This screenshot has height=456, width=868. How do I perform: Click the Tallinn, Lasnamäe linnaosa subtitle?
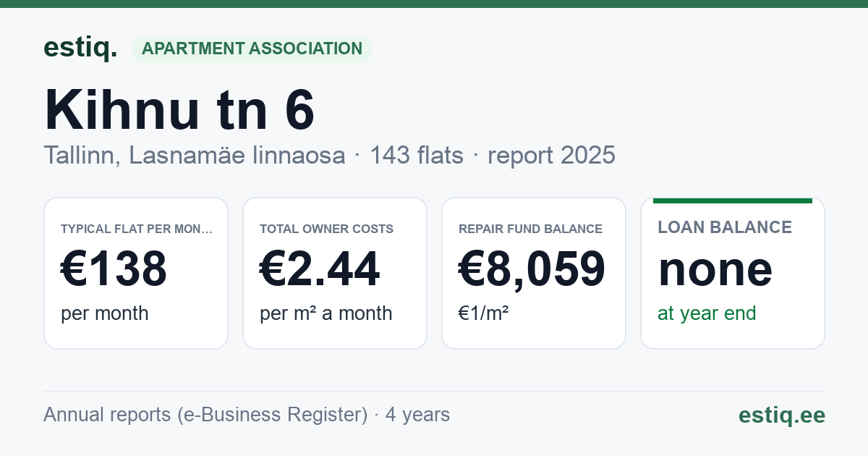pos(195,155)
